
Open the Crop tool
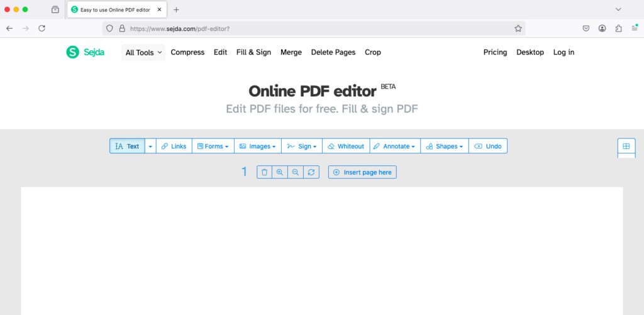click(373, 52)
